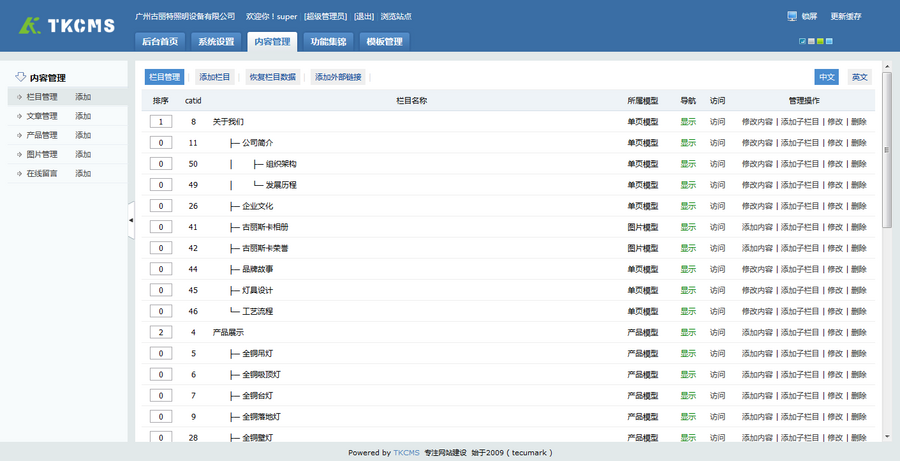
Task: Click the 恢复栏目数据 button
Action: (x=273, y=77)
